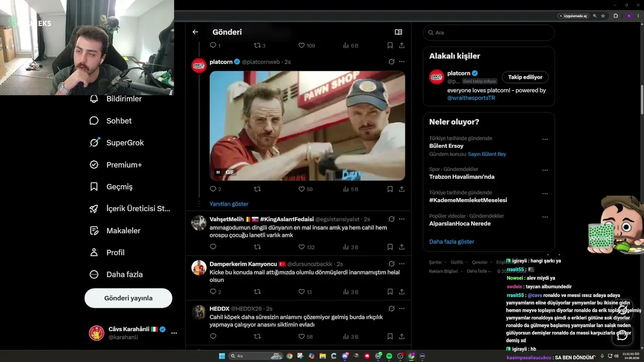Open more options on platcorn's post
644x362 pixels.
point(401,62)
